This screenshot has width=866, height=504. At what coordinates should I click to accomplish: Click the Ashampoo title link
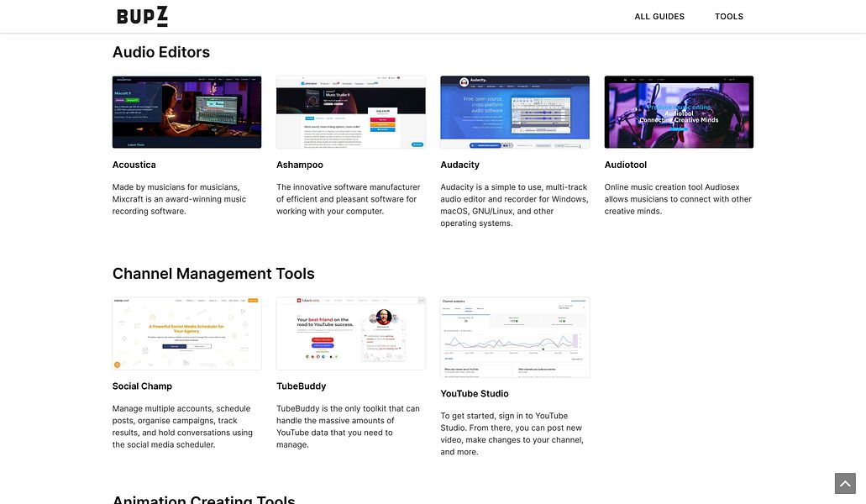pos(300,165)
